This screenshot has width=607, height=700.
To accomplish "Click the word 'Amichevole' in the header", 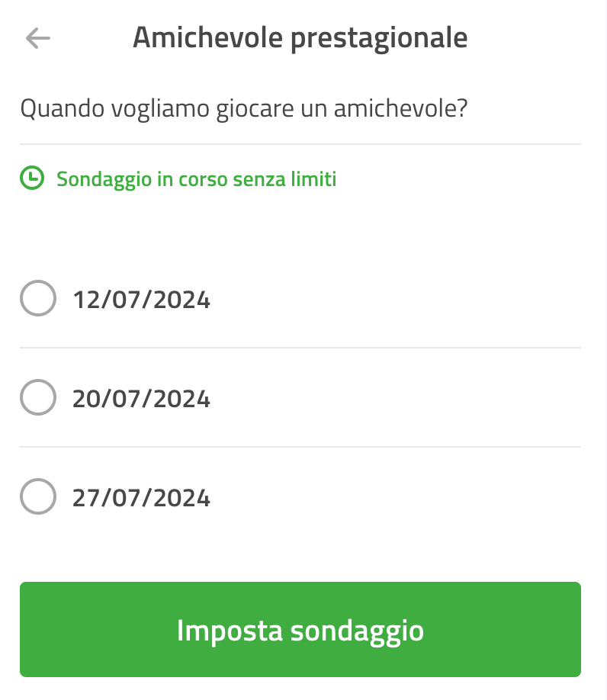I will click(208, 37).
